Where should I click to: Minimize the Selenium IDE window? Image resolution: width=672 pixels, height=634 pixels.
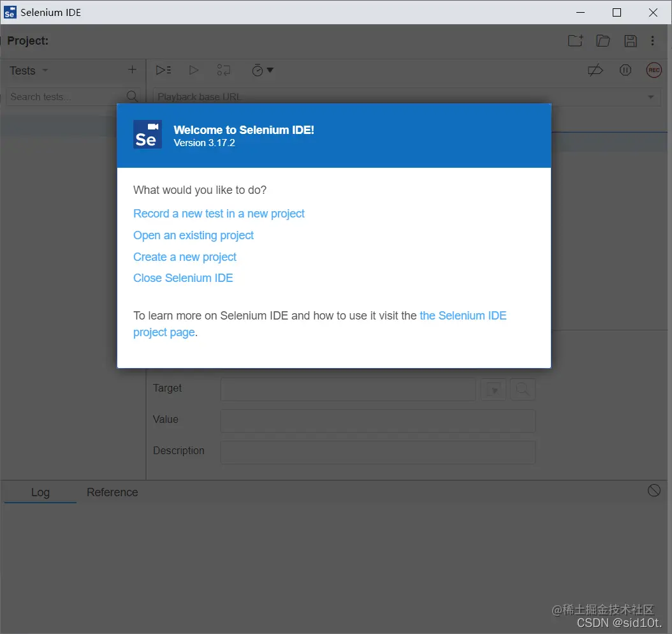(x=581, y=12)
